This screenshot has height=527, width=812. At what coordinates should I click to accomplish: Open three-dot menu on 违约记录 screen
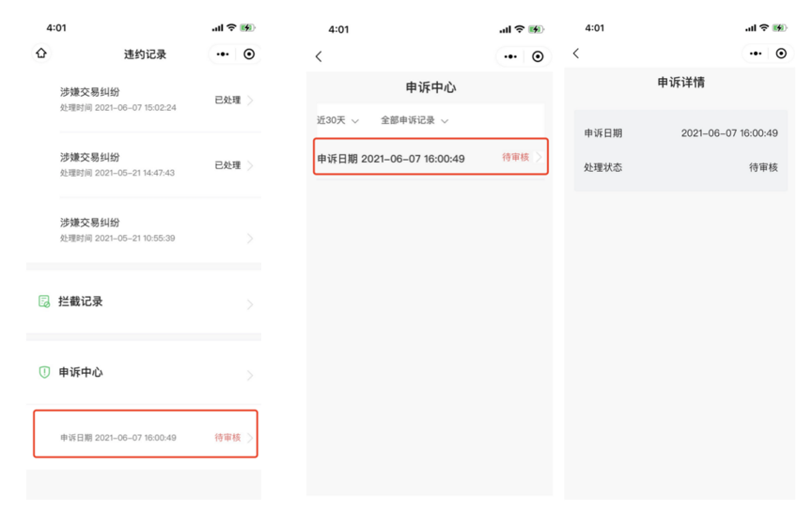click(223, 54)
